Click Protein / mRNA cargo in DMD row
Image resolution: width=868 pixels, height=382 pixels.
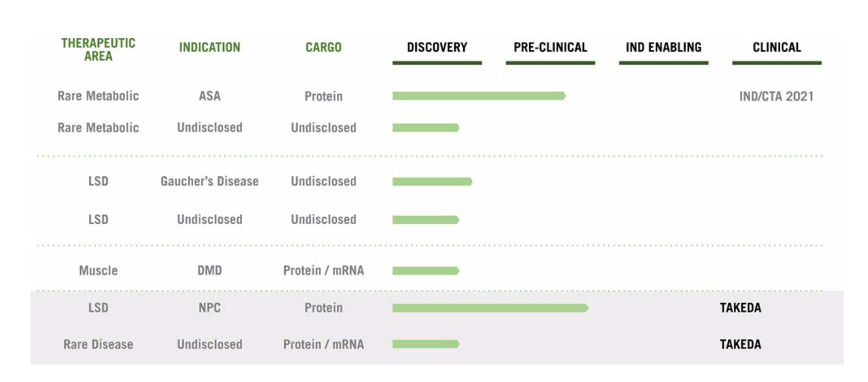coord(323,271)
